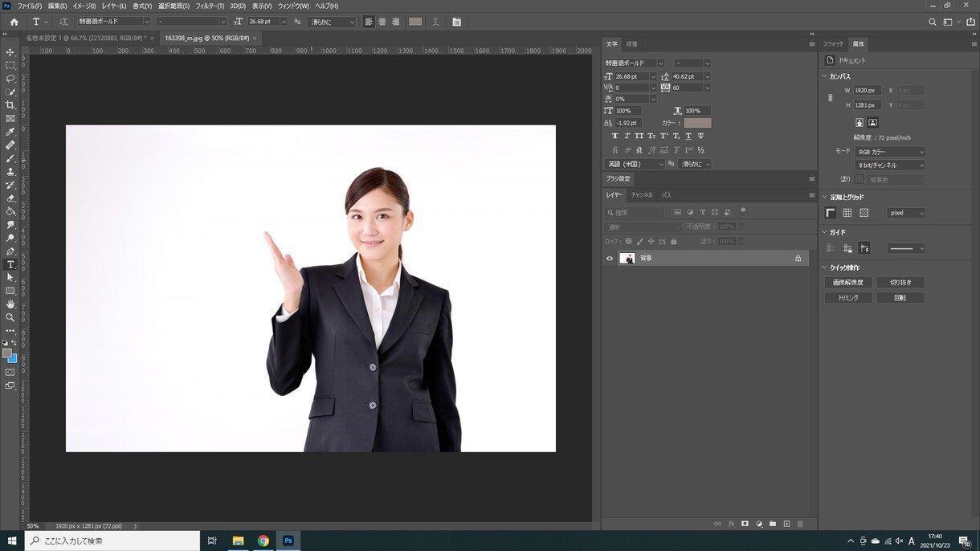The image size is (980, 551).
Task: Align text left in options bar
Action: 369,22
